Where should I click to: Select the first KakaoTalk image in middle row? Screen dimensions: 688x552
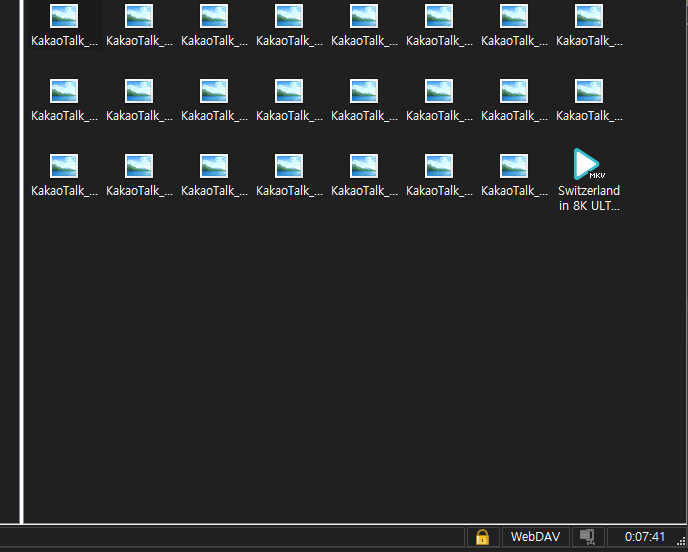click(64, 92)
